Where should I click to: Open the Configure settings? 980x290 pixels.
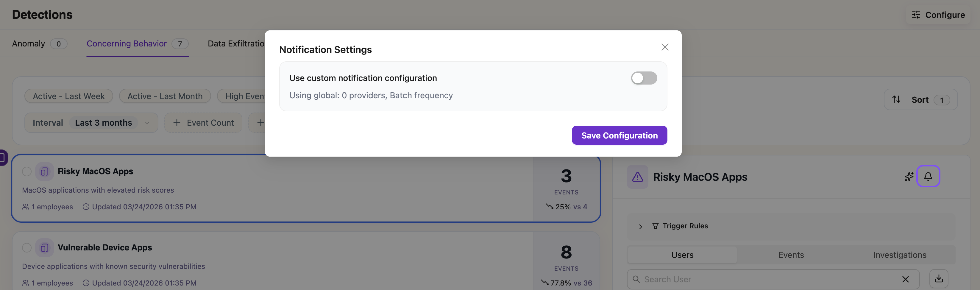tap(938, 15)
